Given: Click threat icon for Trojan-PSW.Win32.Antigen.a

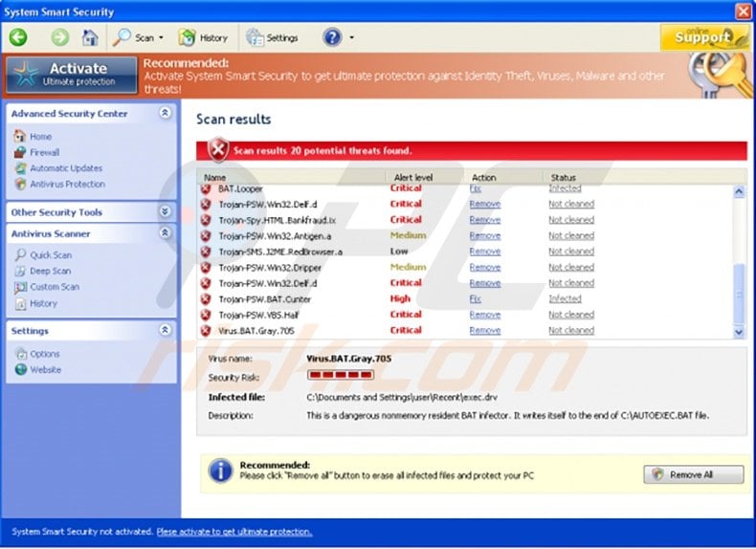Looking at the screenshot, I should click(x=206, y=235).
